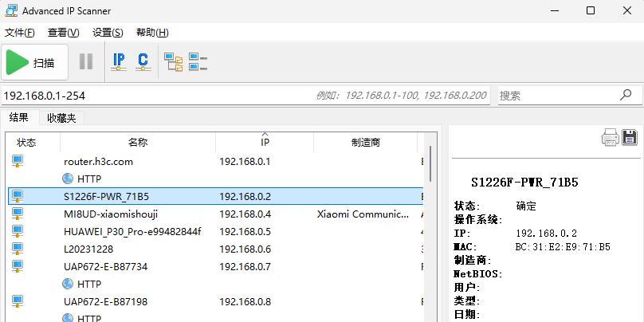The height and width of the screenshot is (322, 644).
Task: Click the 192.168.0.7 IP cell
Action: click(x=245, y=267)
